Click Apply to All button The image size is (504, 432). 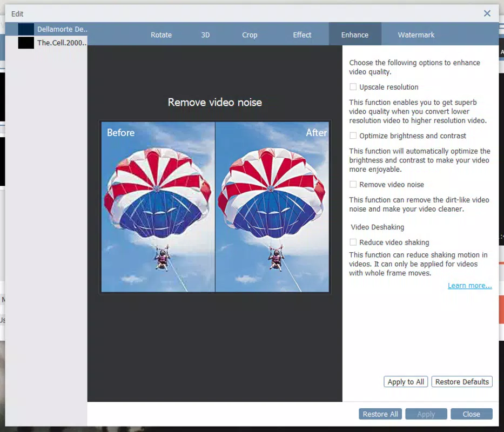(x=406, y=382)
